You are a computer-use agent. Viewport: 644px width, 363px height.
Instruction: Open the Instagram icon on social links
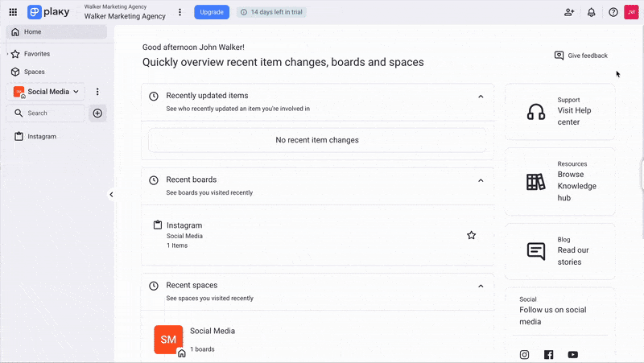pyautogui.click(x=525, y=354)
